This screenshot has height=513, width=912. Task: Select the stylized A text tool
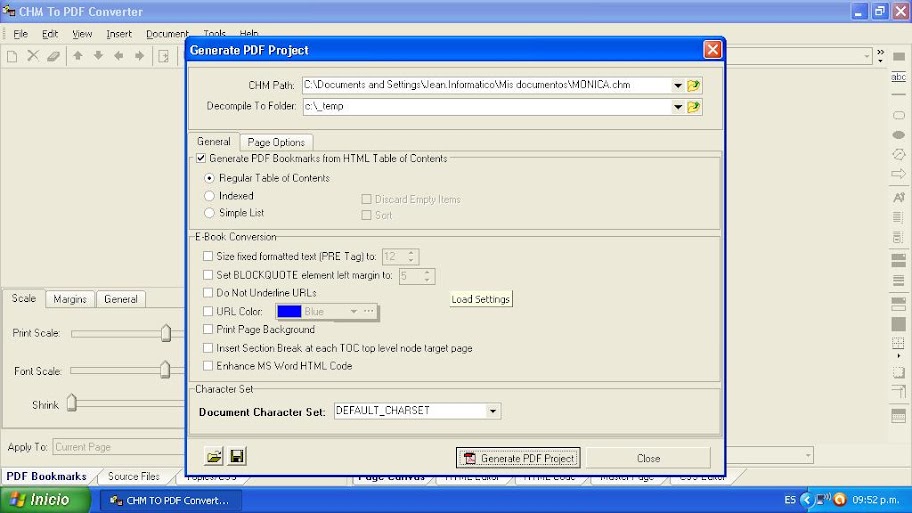coord(899,198)
